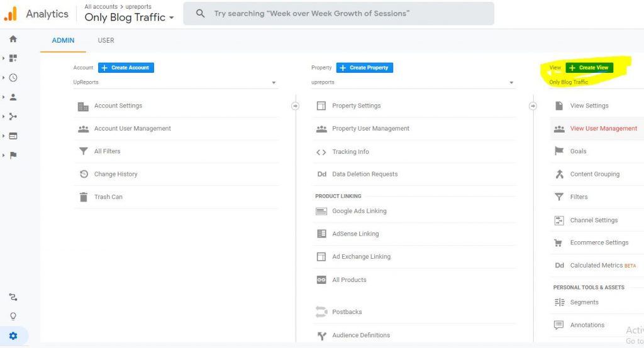Open Audience person icon in sidebar
The width and height of the screenshot is (644, 348).
(x=13, y=97)
